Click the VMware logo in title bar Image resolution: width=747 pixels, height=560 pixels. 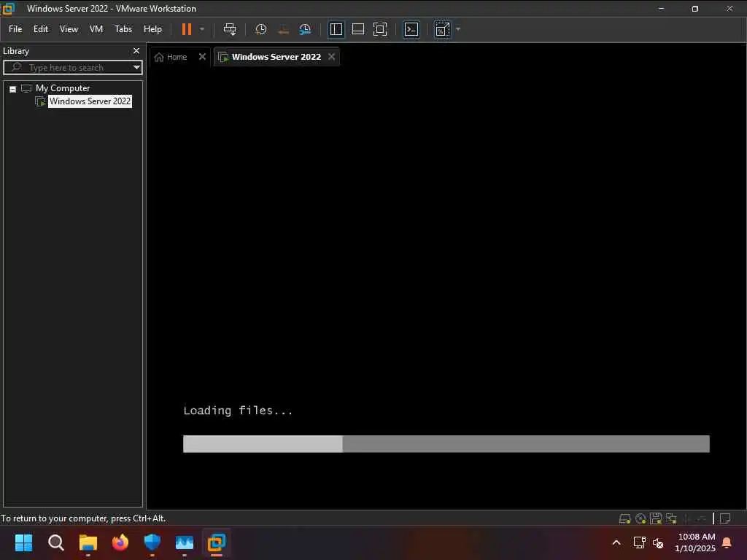pos(8,9)
